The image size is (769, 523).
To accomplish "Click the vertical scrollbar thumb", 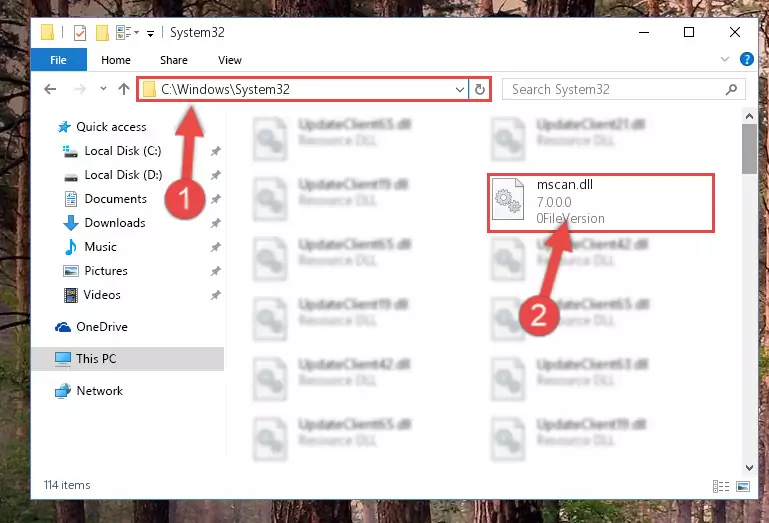I will click(x=749, y=149).
